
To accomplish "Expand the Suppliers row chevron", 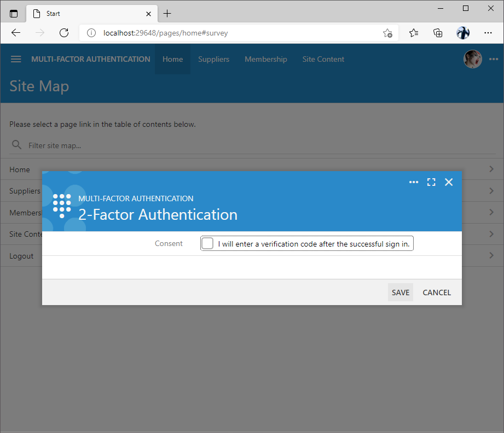I will coord(491,191).
